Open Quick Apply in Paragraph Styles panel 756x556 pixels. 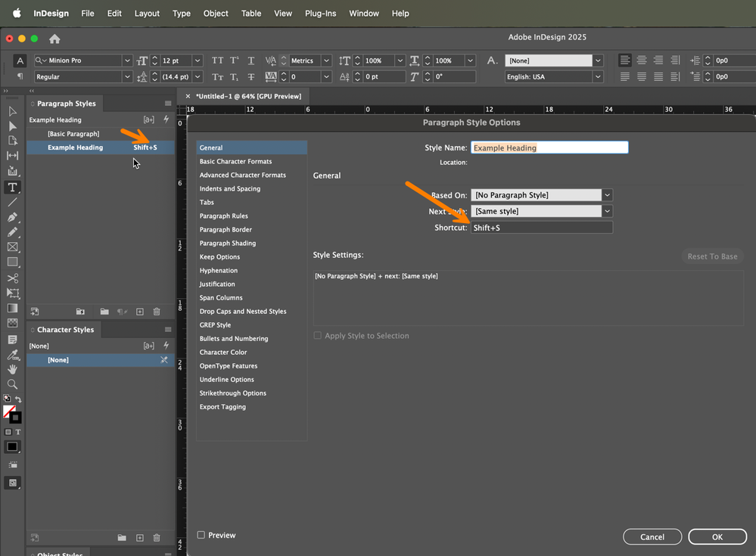[x=166, y=119]
